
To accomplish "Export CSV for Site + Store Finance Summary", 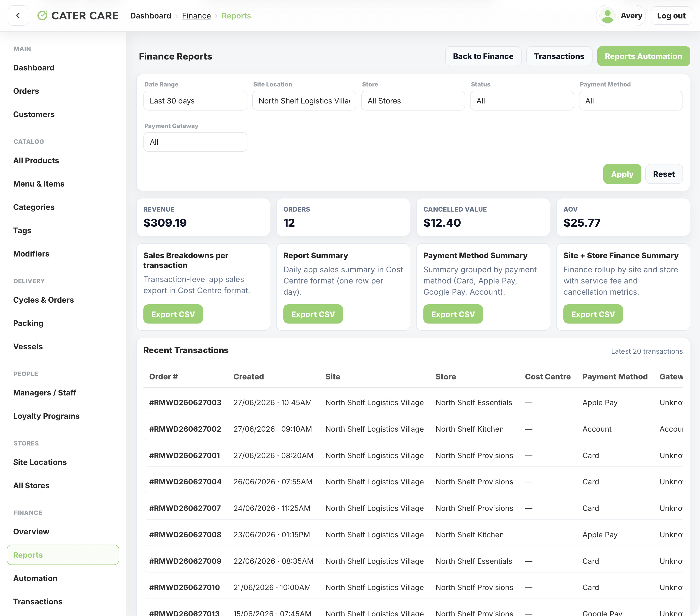I will tap(593, 314).
